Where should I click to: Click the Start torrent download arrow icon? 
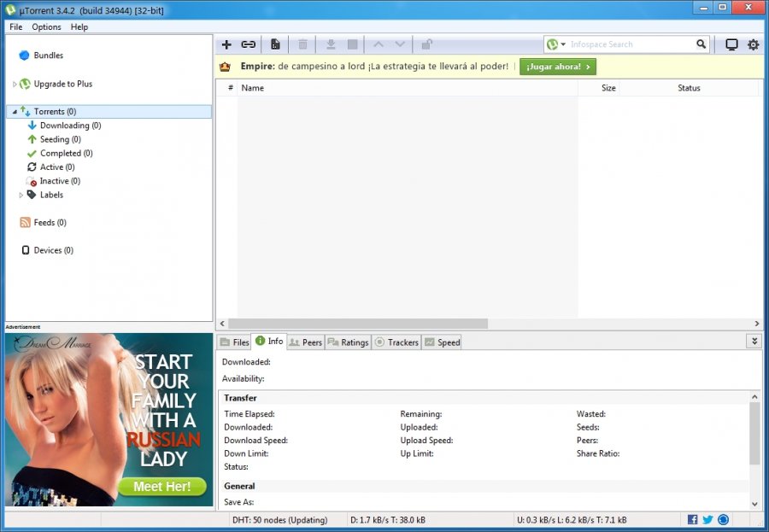pos(331,44)
